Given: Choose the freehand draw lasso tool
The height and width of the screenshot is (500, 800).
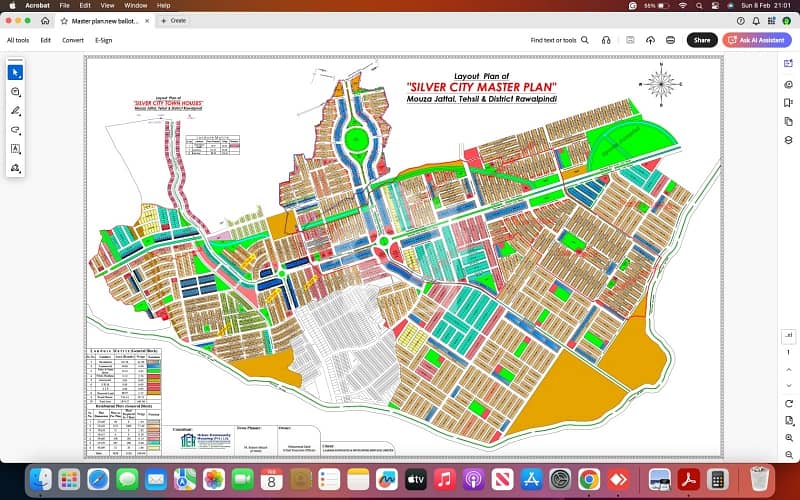Looking at the screenshot, I should pos(15,130).
